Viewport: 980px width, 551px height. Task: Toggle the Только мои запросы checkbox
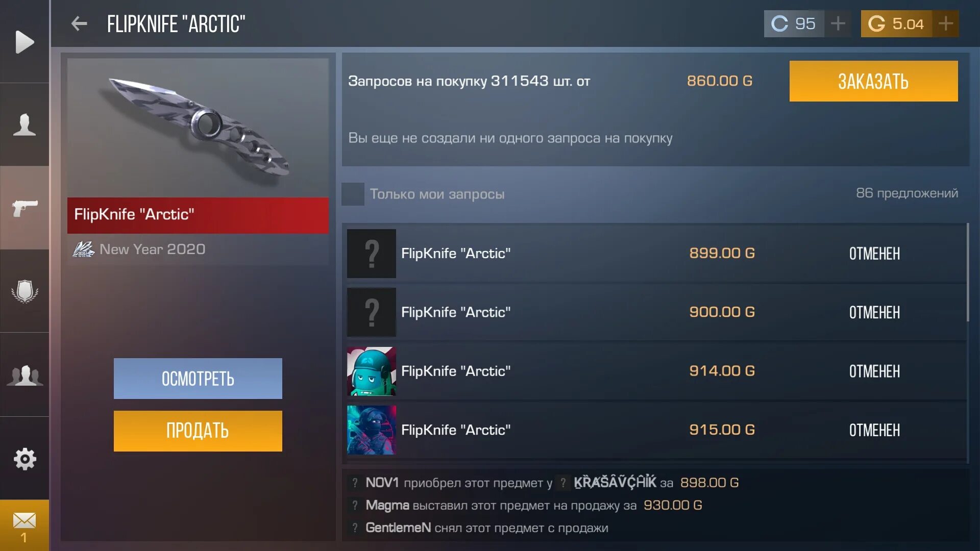353,194
